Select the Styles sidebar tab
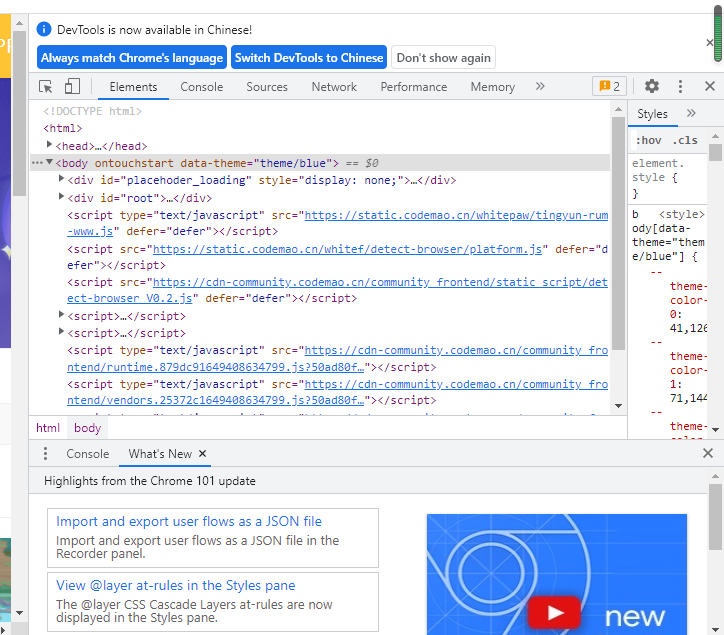 [x=652, y=114]
